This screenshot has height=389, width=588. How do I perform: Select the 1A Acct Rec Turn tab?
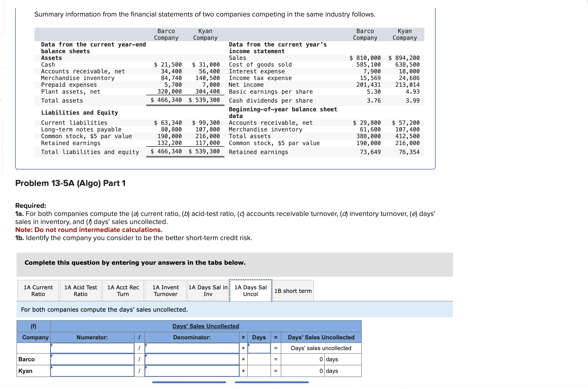(123, 290)
